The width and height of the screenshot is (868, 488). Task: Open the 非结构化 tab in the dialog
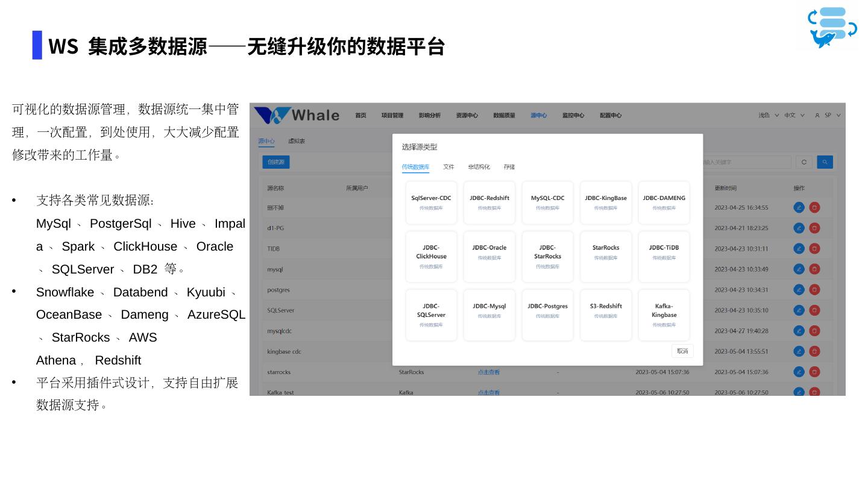pos(479,167)
